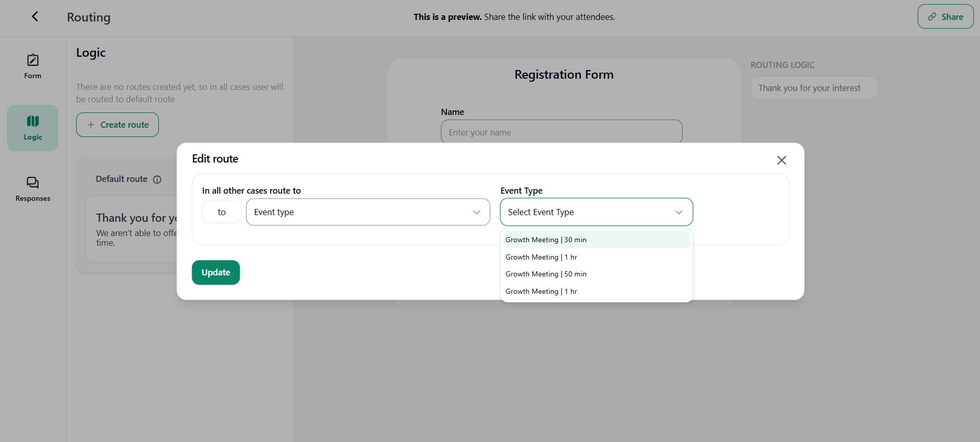Click the Default route info icon
This screenshot has height=442, width=980.
[x=157, y=179]
